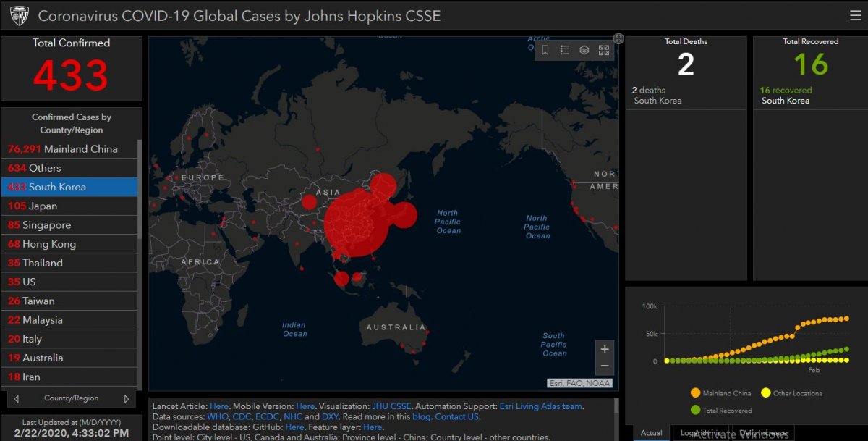Open the bookmarks icon on the map toolbar
The height and width of the screenshot is (441, 868).
pos(545,50)
